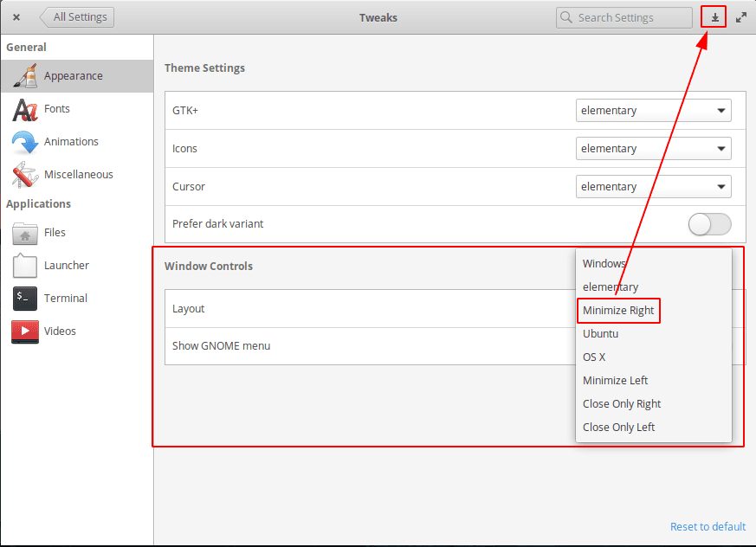756x547 pixels.
Task: Toggle Prefer dark variant switch
Action: 709,223
